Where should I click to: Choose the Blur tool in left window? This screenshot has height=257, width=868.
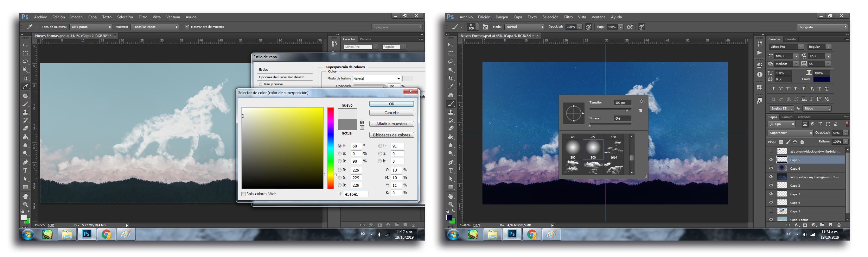pos(25,145)
